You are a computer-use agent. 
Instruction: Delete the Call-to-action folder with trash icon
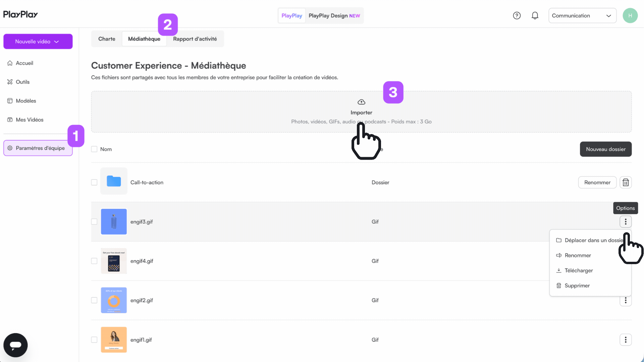tap(626, 182)
